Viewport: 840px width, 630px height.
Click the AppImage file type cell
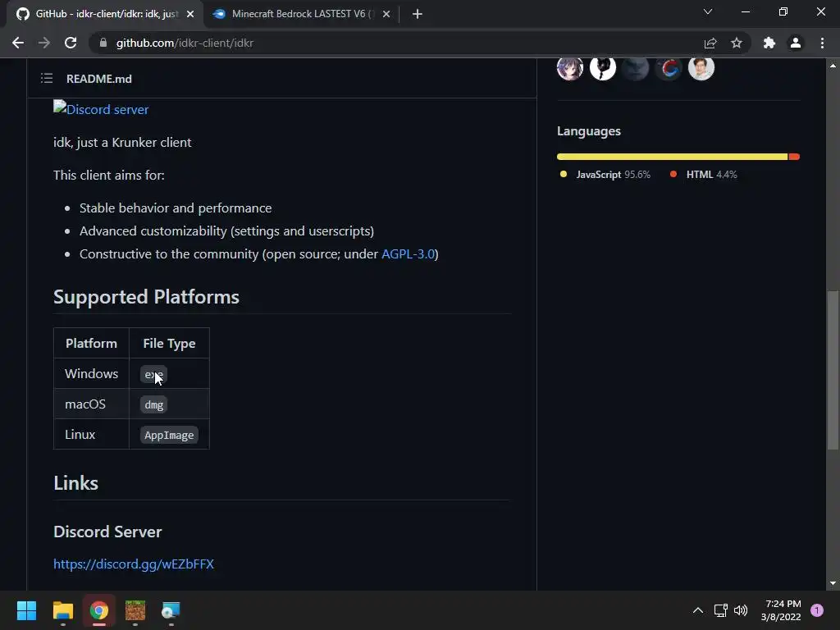(169, 435)
